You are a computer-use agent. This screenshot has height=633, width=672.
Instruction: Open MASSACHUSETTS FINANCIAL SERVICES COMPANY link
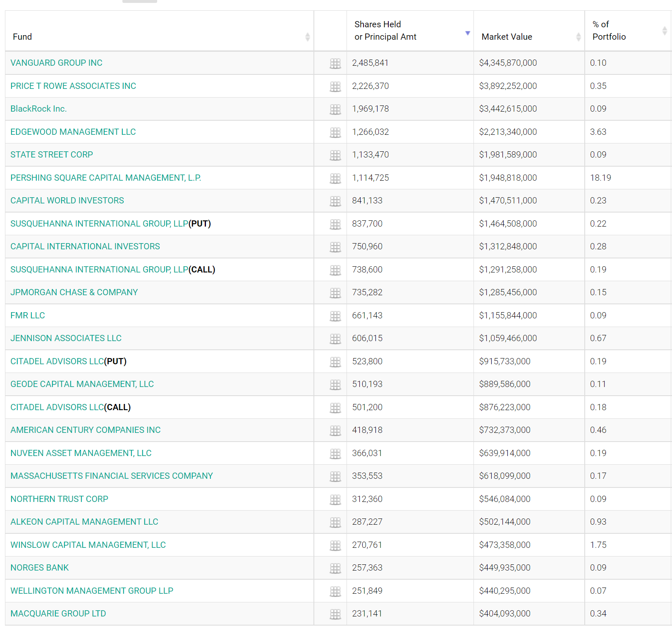point(112,476)
